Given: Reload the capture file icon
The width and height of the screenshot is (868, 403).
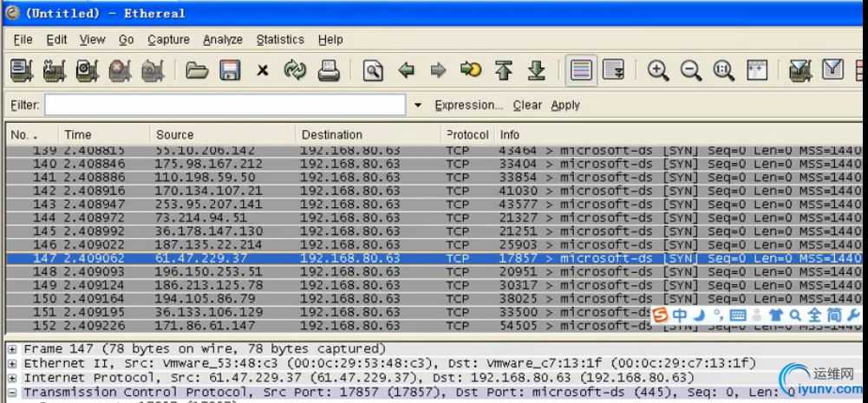Looking at the screenshot, I should [x=295, y=70].
